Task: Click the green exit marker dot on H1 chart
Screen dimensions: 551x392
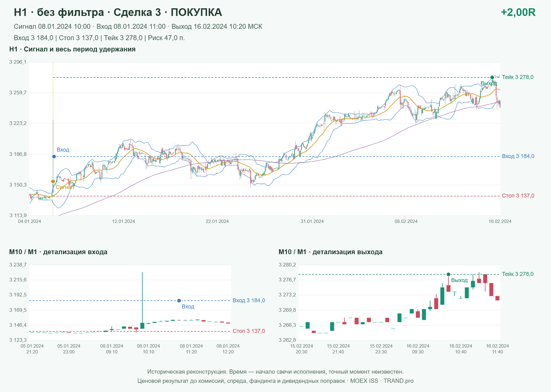Action: (x=492, y=77)
